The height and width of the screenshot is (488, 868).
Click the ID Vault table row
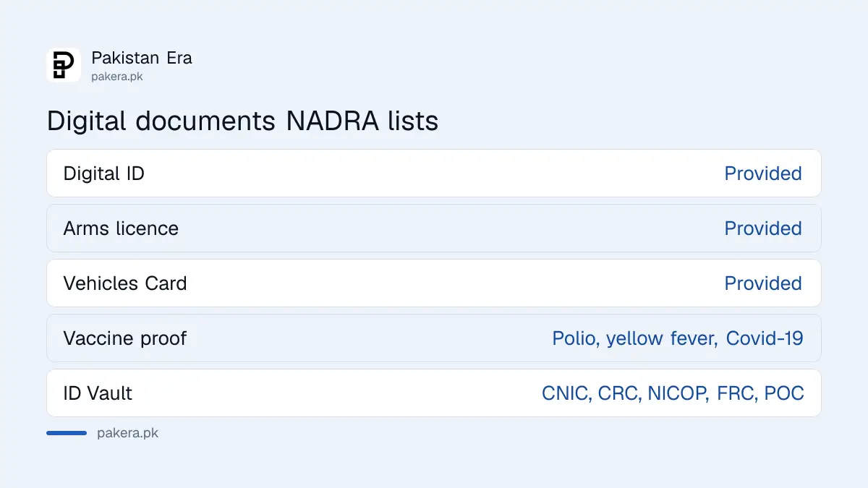[434, 393]
